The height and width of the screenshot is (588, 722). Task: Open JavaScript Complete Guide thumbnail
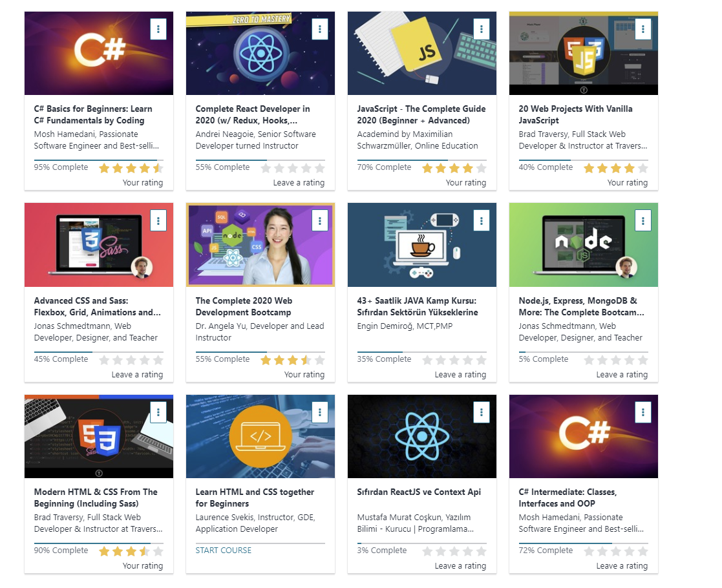click(x=422, y=54)
